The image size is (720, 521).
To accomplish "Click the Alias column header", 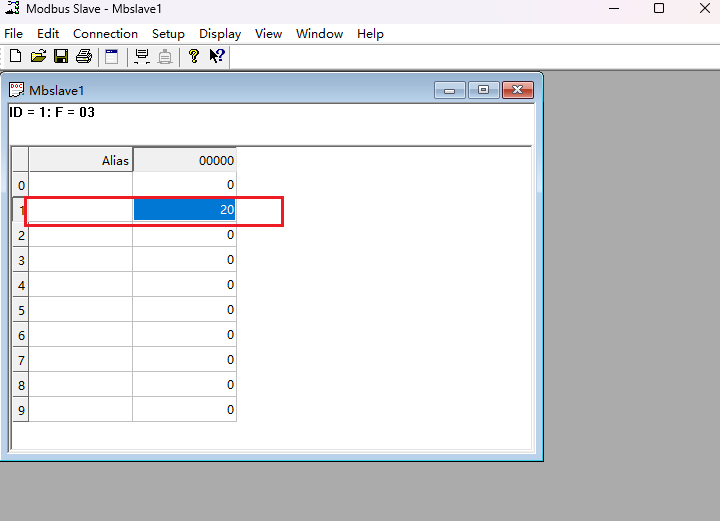I will click(80, 160).
